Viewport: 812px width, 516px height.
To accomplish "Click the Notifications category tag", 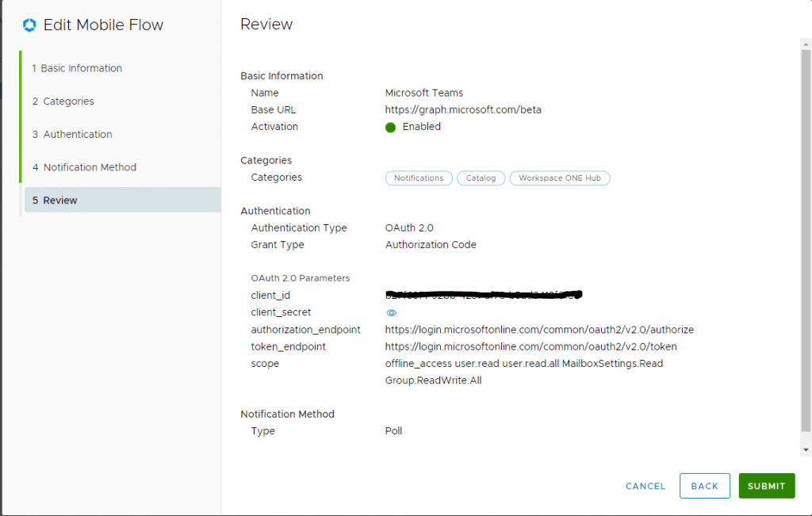I will 419,178.
